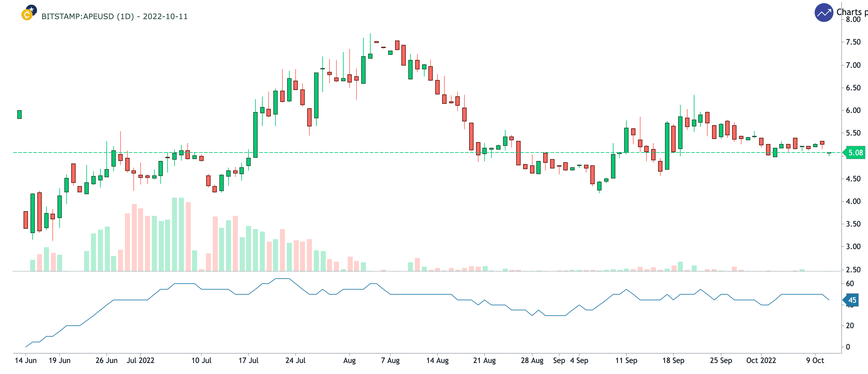Click the 6.00 price axis label
868x374 pixels.
[853, 110]
